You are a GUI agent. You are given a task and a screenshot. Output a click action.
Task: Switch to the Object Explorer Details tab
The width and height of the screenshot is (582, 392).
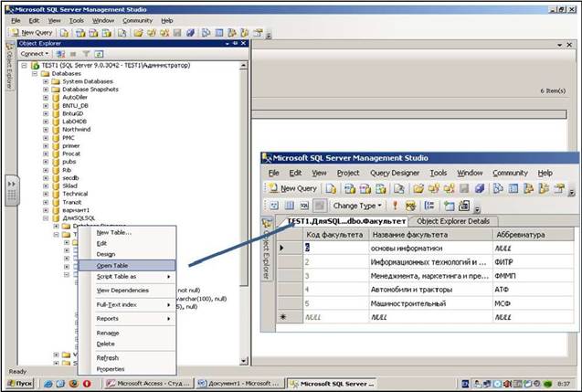[453, 221]
